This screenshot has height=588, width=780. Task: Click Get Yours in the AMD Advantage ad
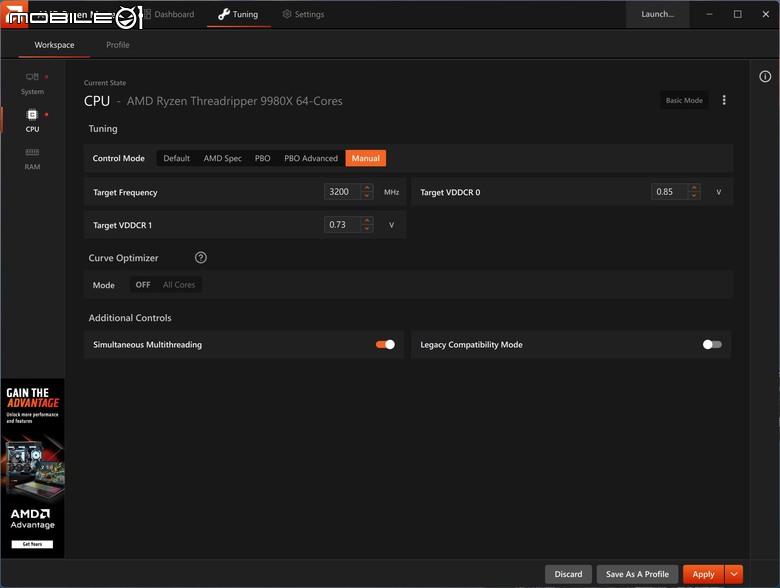32,544
